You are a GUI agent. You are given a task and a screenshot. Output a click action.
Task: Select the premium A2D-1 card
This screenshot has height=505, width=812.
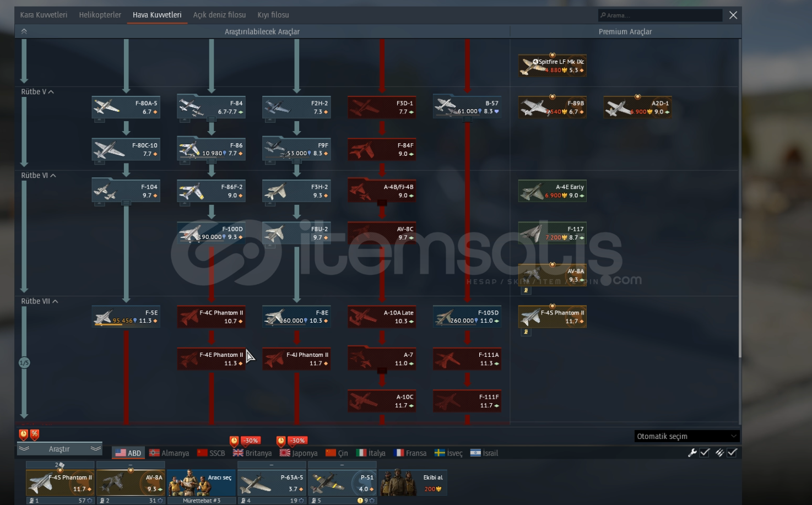[638, 107]
